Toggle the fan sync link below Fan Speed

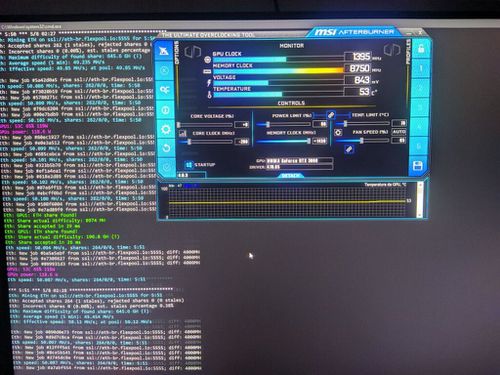point(349,149)
